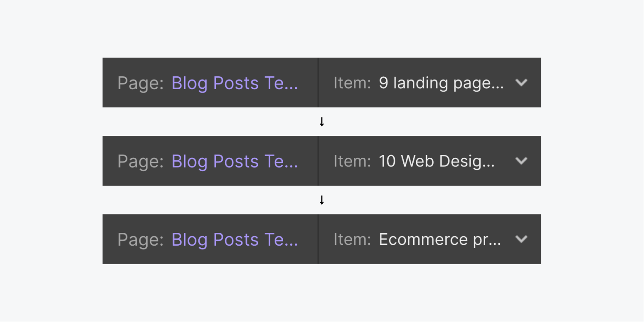Select the "Blog Posts Te..." link in the middle bar
This screenshot has height=322, width=644.
click(234, 161)
